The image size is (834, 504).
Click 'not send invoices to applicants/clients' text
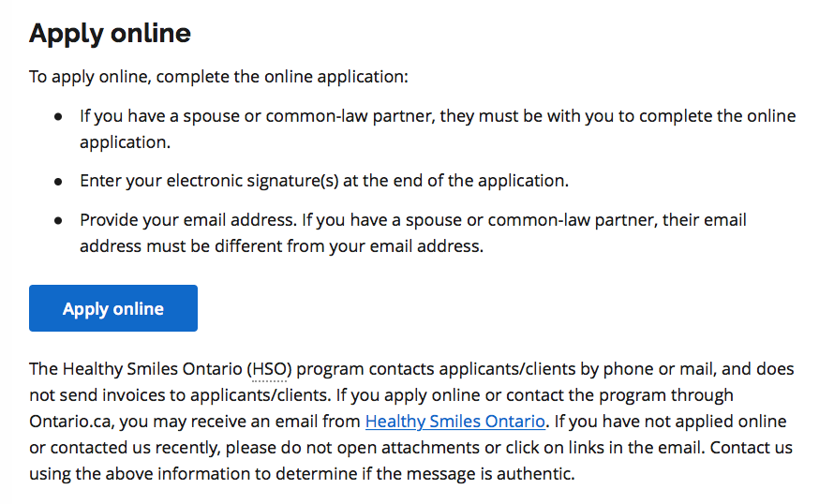(x=179, y=395)
